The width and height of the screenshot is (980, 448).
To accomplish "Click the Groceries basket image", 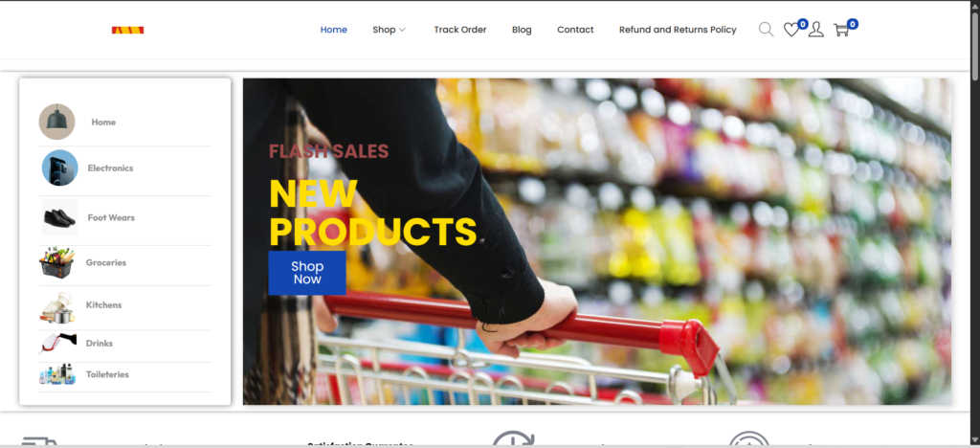I will click(56, 262).
